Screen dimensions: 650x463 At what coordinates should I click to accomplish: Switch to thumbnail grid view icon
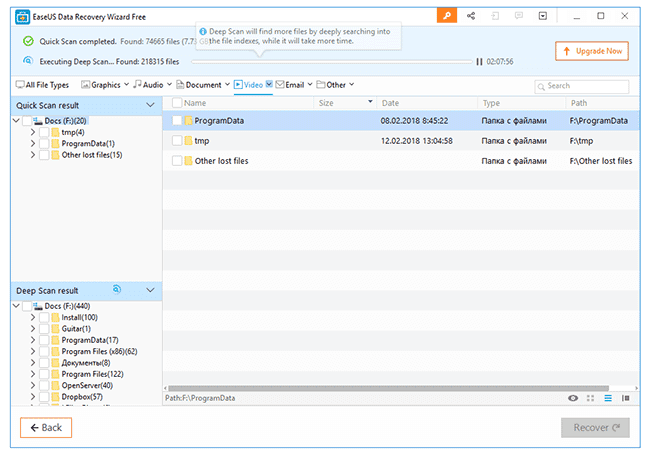tap(590, 398)
